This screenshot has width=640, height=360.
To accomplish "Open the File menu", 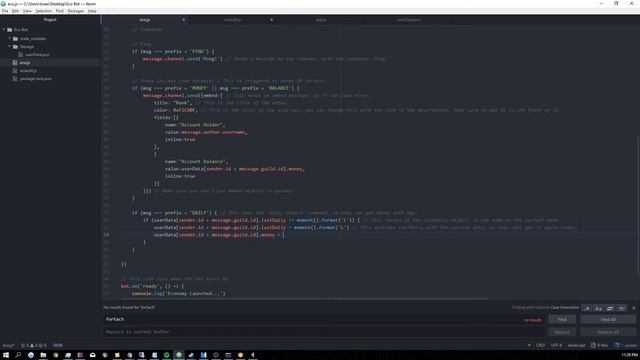I will (5, 11).
